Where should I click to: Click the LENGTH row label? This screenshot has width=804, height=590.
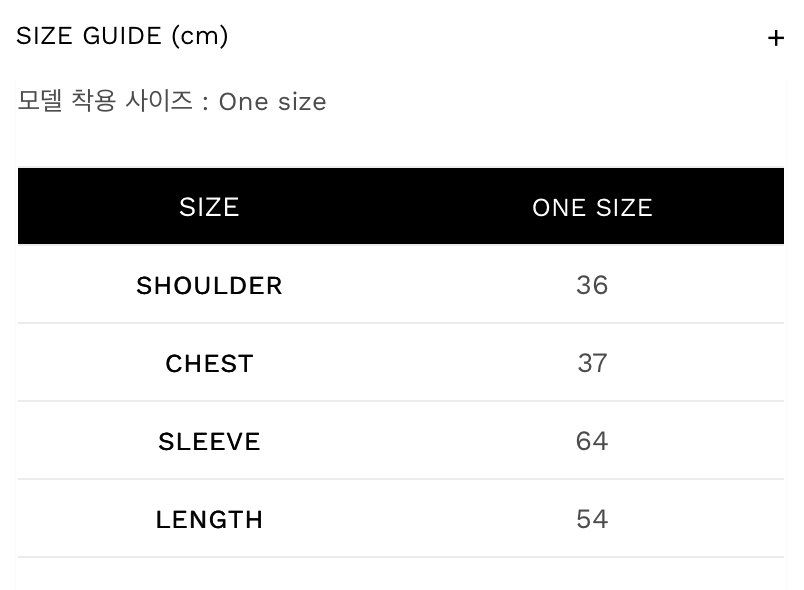click(x=209, y=520)
